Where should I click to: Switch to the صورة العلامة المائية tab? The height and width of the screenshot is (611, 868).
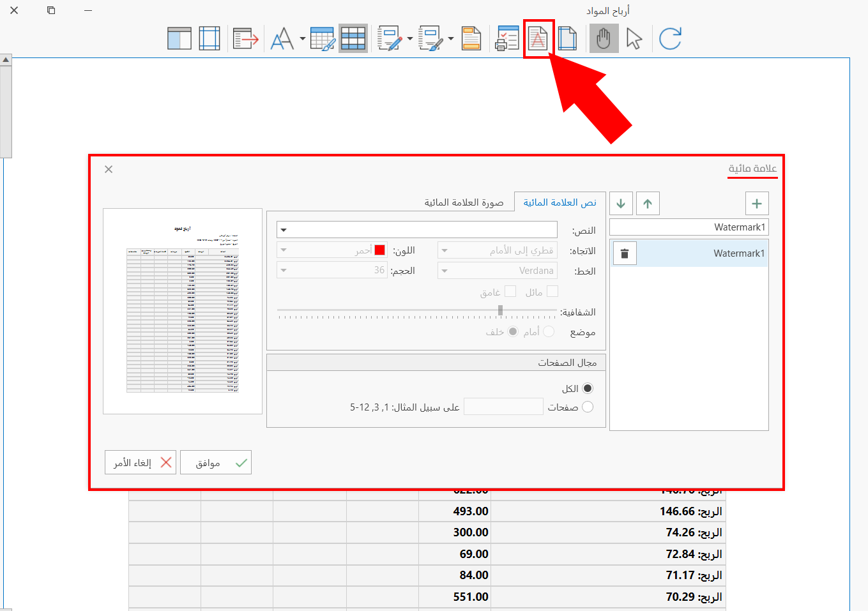[464, 202]
